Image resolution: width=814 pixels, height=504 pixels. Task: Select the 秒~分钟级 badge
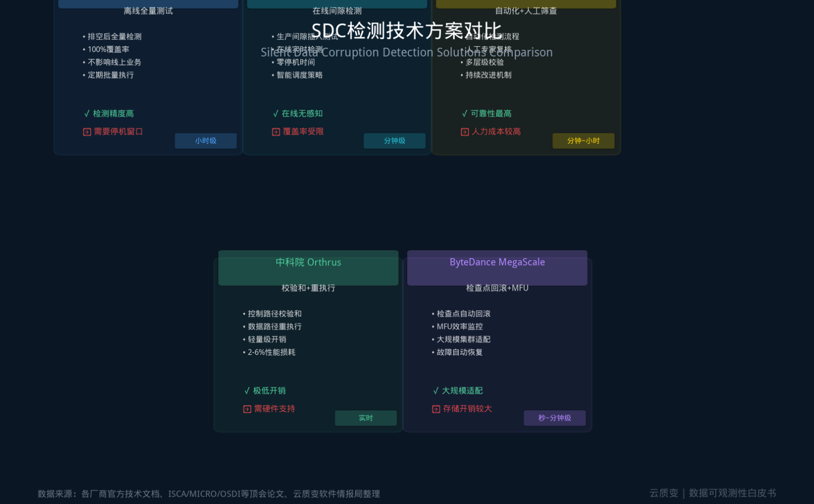click(x=555, y=418)
